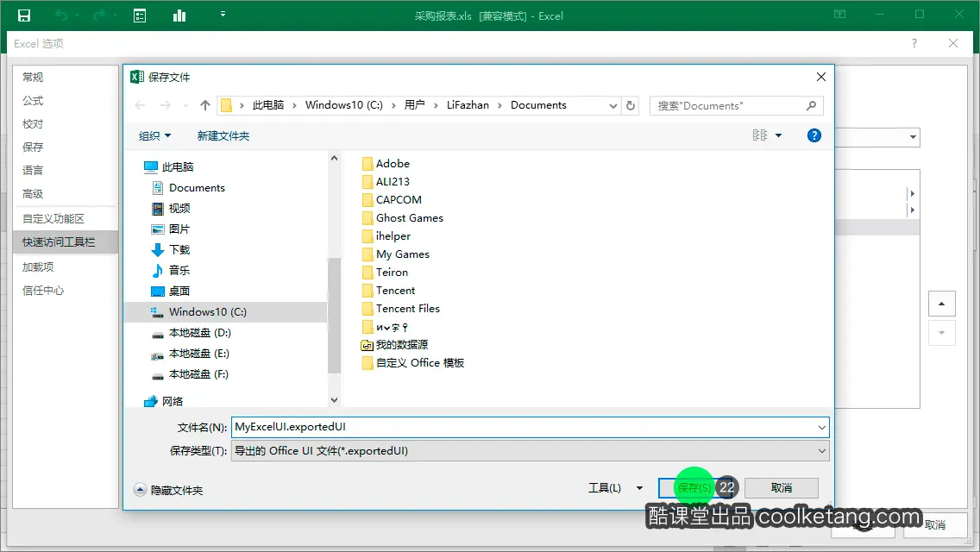This screenshot has width=980, height=552.
Task: Click LiFazhan in the address path
Action: click(468, 105)
